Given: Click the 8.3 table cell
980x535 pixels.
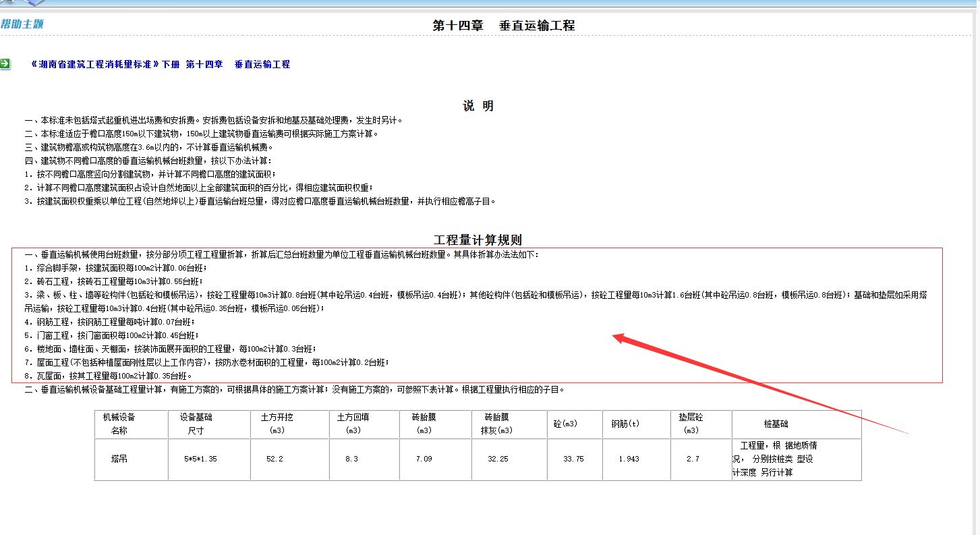Looking at the screenshot, I should click(x=364, y=459).
